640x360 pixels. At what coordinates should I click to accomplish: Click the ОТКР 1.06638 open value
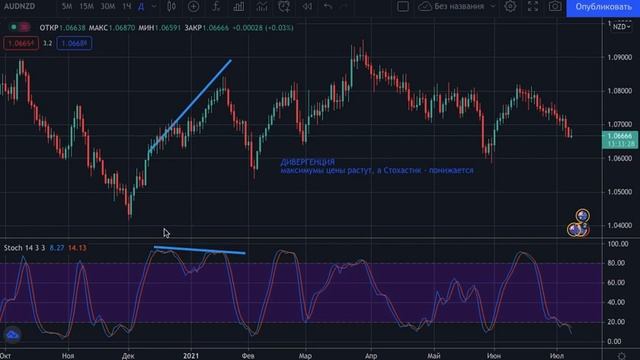pos(62,28)
